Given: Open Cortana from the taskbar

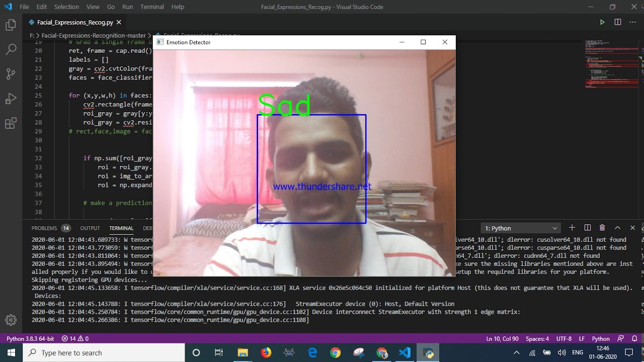Looking at the screenshot, I should point(196,352).
